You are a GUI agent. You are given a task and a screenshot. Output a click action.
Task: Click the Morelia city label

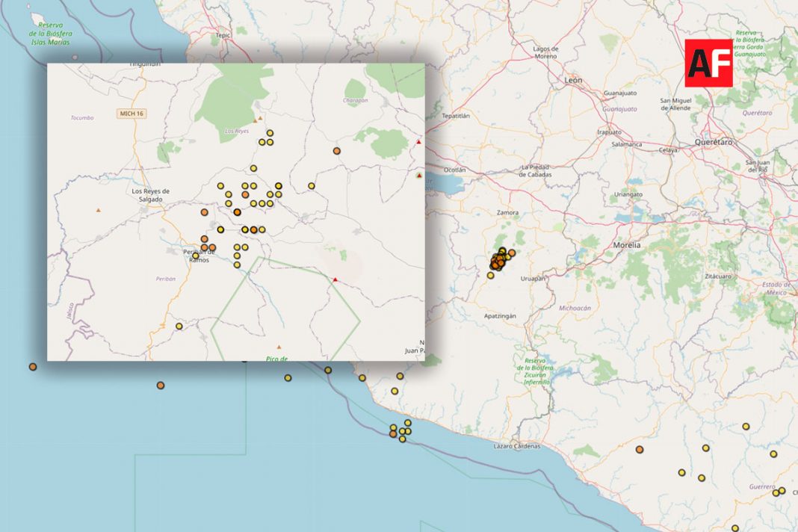pyautogui.click(x=626, y=245)
